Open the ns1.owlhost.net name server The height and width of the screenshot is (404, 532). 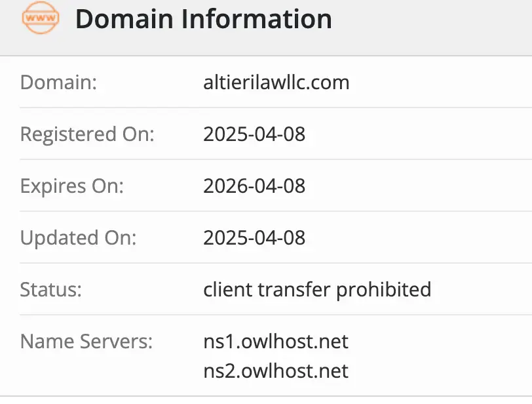[276, 341]
